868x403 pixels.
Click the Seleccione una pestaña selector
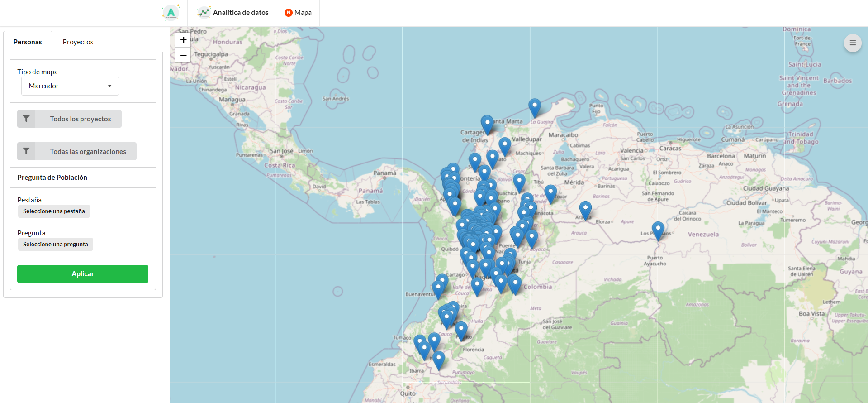(54, 211)
